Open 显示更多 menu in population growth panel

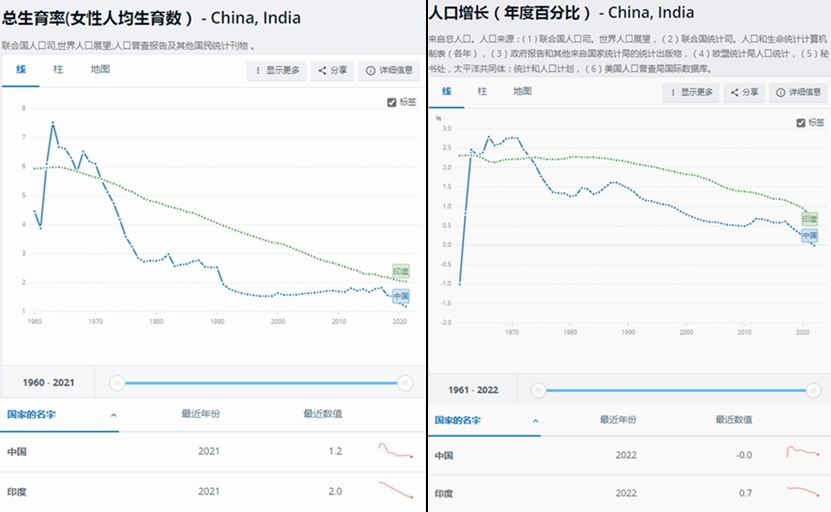click(x=691, y=92)
